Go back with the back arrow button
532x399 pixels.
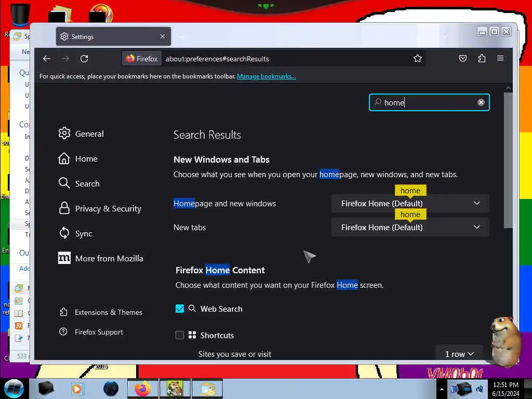tap(46, 59)
